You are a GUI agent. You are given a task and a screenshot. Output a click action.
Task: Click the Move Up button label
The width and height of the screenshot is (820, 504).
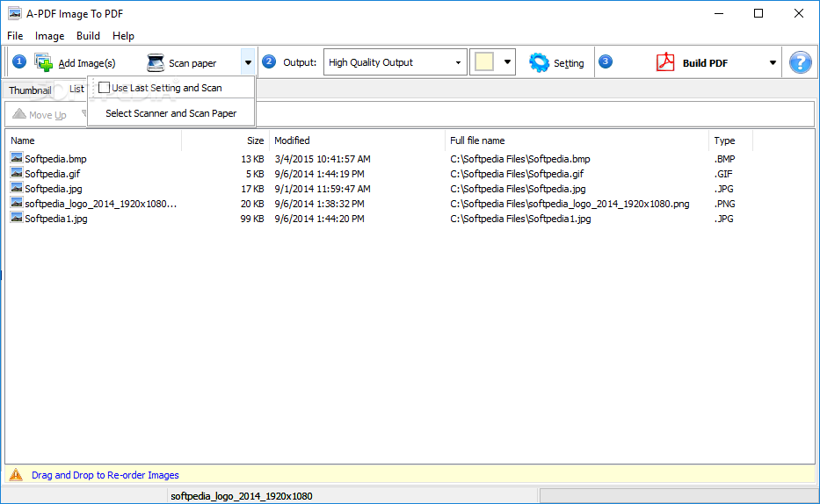point(47,115)
